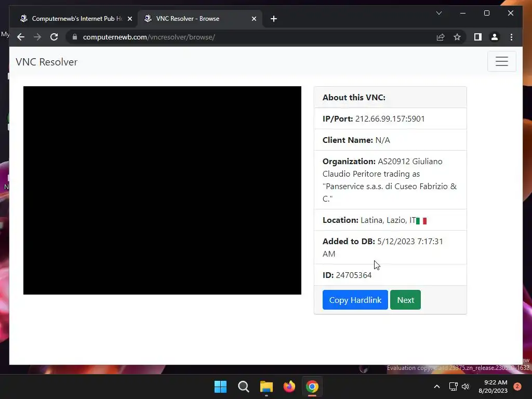Image resolution: width=532 pixels, height=399 pixels.
Task: Open File Explorer from the taskbar
Action: click(x=267, y=387)
